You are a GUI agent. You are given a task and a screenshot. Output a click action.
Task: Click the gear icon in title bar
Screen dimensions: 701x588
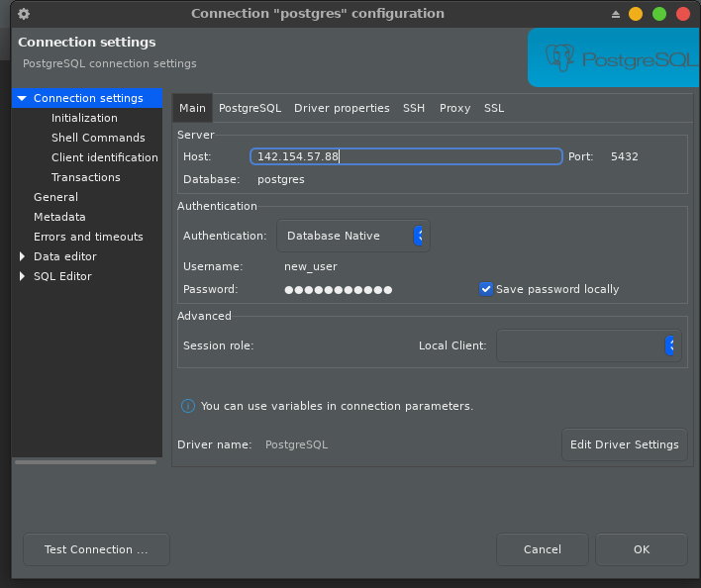point(24,14)
